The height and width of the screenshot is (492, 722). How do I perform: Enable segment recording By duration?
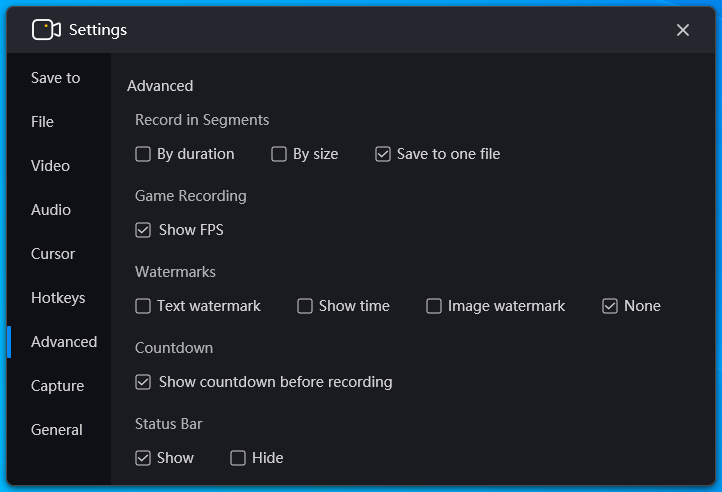point(143,154)
